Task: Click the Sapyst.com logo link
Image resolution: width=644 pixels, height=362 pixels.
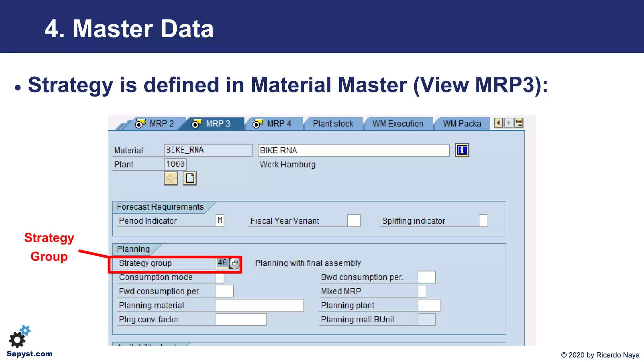Action: click(x=29, y=342)
